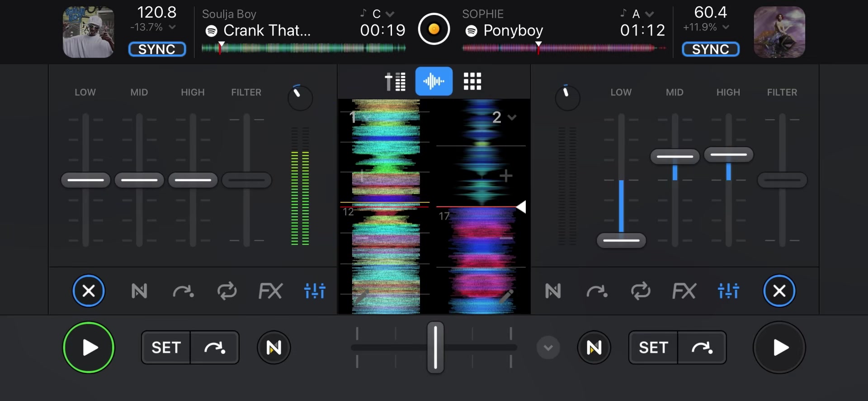Expand crossfader options chevron
Screen dimensions: 868x401
(548, 348)
